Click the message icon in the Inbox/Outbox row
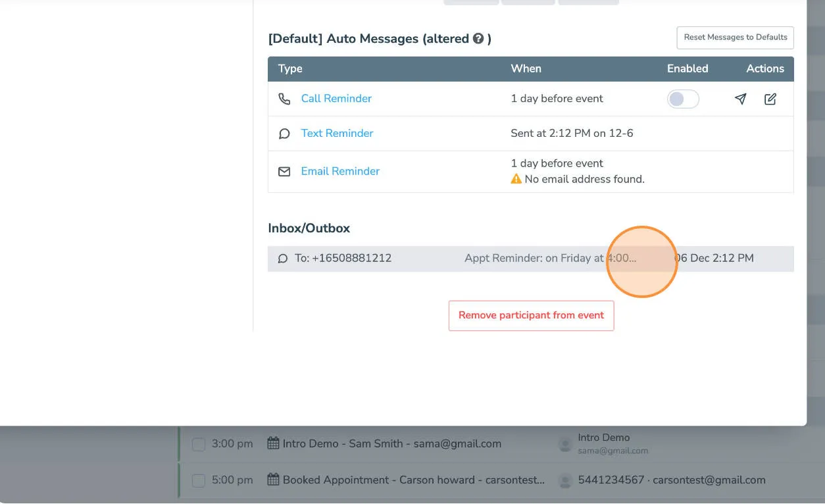Screen dimensions: 825x504 pyautogui.click(x=284, y=258)
